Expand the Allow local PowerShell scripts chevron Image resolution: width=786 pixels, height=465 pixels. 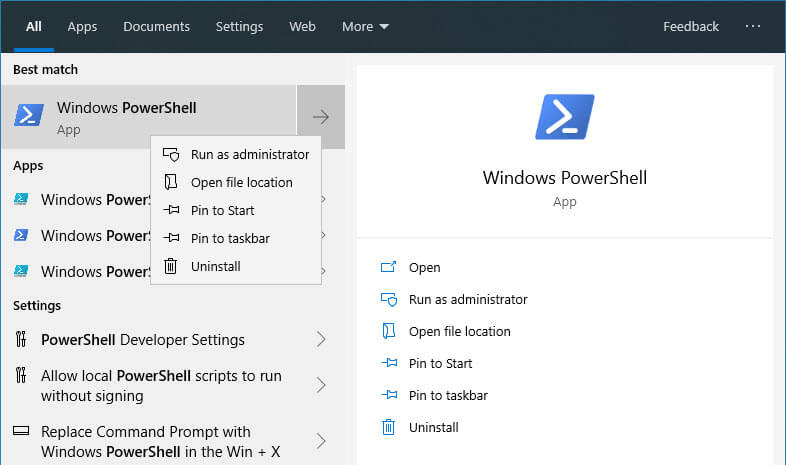pyautogui.click(x=321, y=385)
